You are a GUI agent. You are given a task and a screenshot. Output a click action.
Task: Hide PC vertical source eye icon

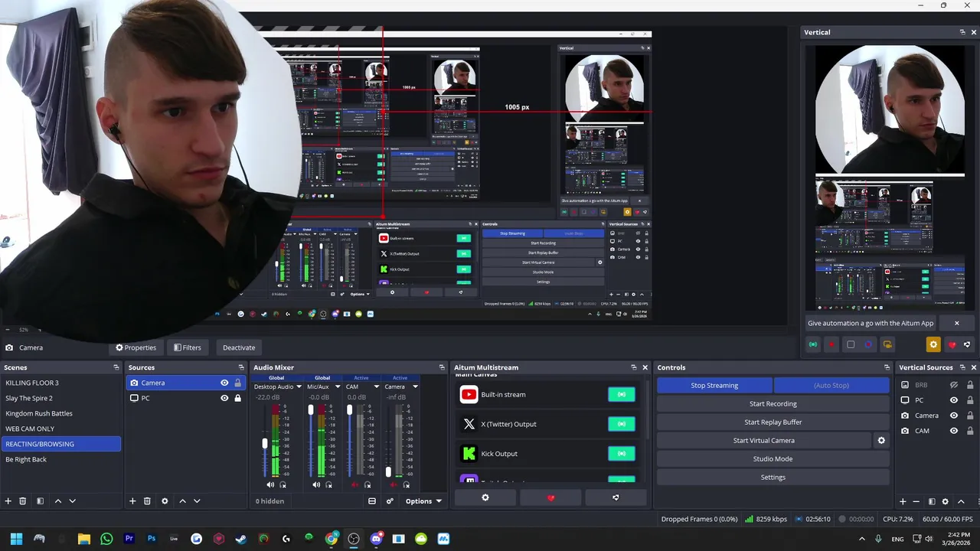[954, 400]
